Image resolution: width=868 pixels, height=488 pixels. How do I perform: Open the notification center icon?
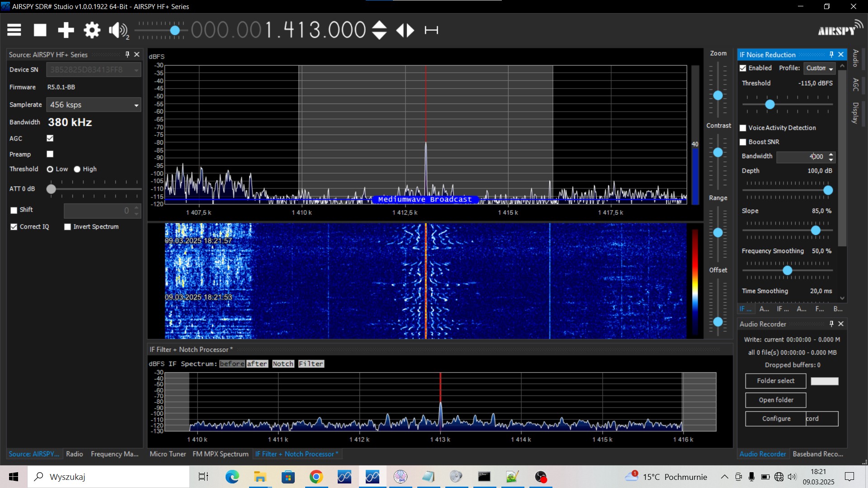tap(849, 477)
